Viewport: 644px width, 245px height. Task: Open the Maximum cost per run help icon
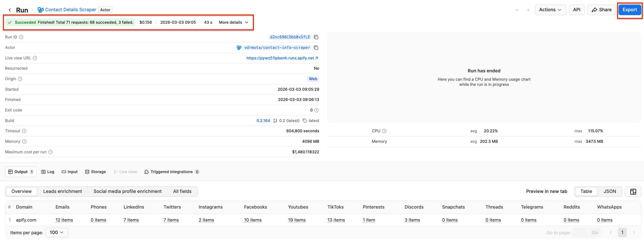[51, 152]
